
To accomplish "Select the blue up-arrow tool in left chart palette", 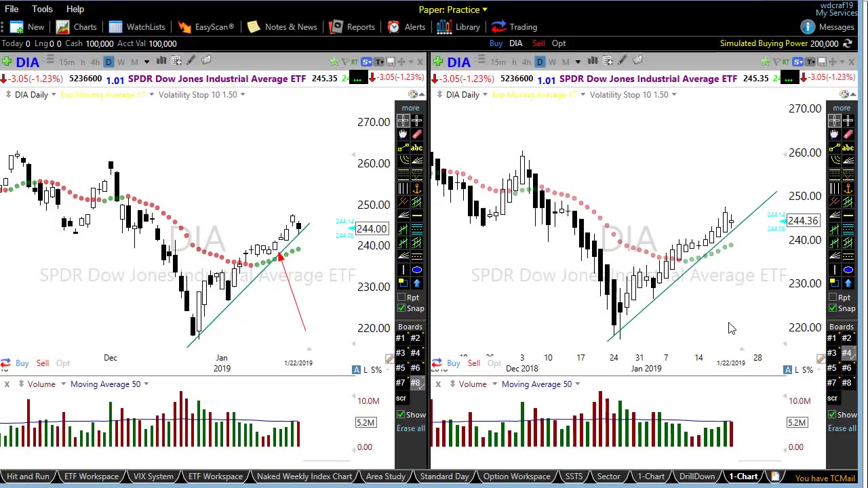I will pyautogui.click(x=416, y=283).
